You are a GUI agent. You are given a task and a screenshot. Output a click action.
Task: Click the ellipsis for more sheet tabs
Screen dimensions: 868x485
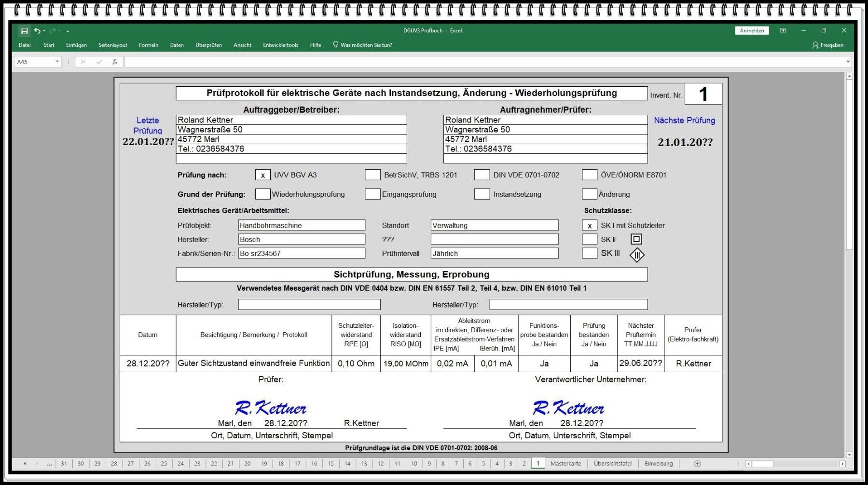(x=49, y=464)
